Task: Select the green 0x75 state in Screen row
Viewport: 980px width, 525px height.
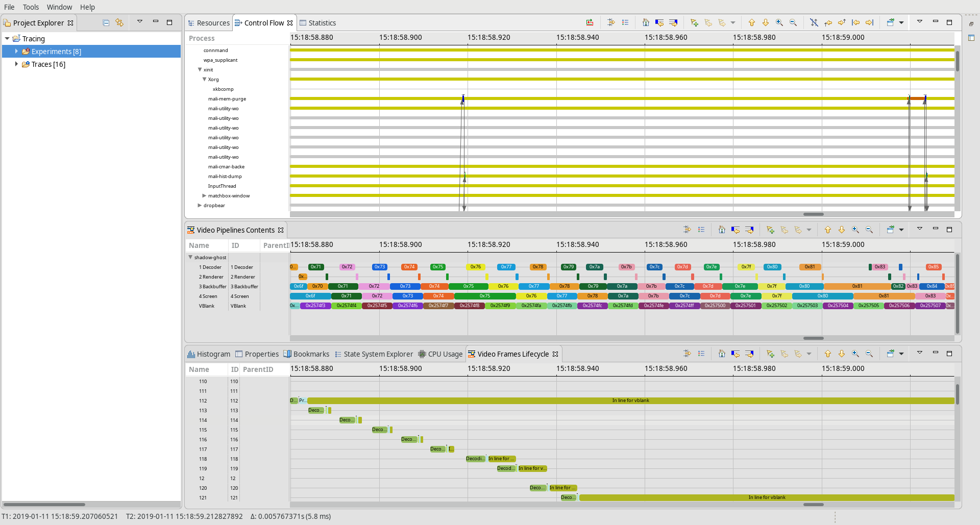Action: tap(485, 296)
